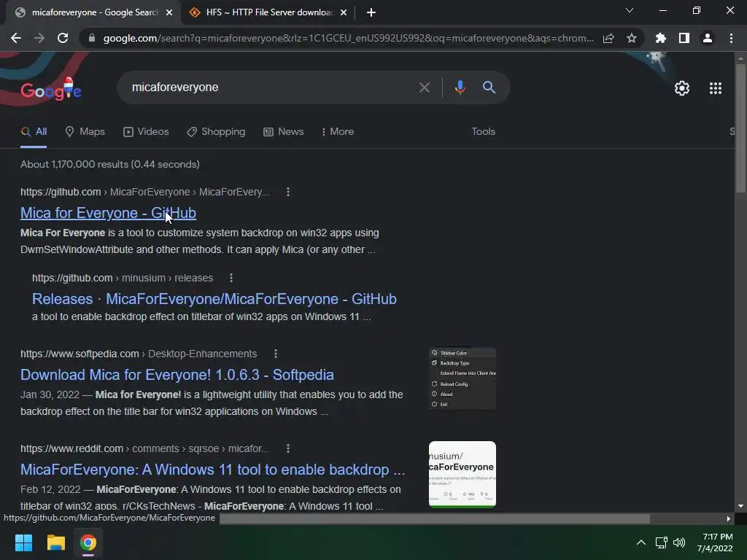Start voice search with microphone
The width and height of the screenshot is (747, 560).
pos(460,87)
